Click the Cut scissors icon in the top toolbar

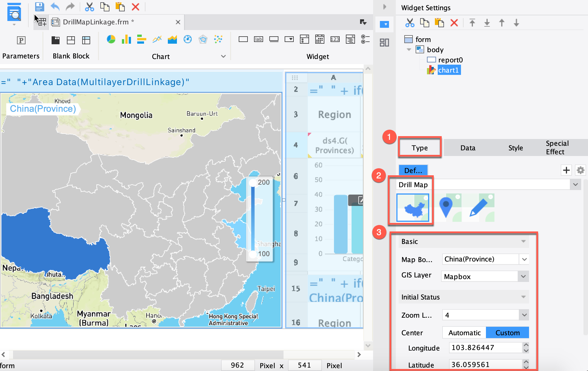(x=89, y=7)
